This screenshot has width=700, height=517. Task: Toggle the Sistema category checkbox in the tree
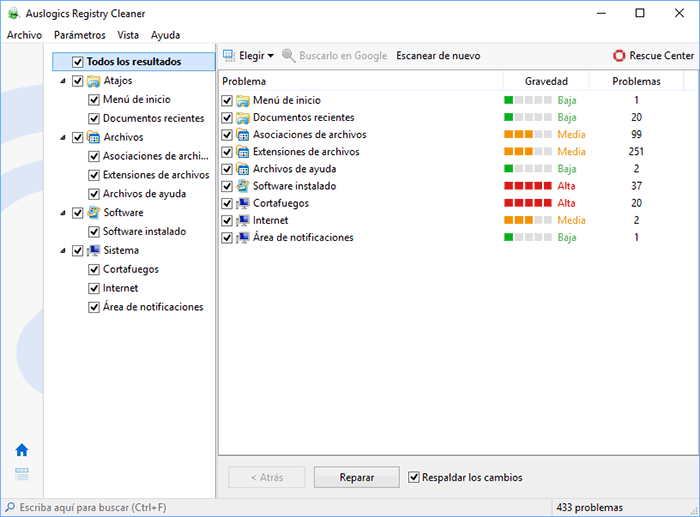point(78,250)
